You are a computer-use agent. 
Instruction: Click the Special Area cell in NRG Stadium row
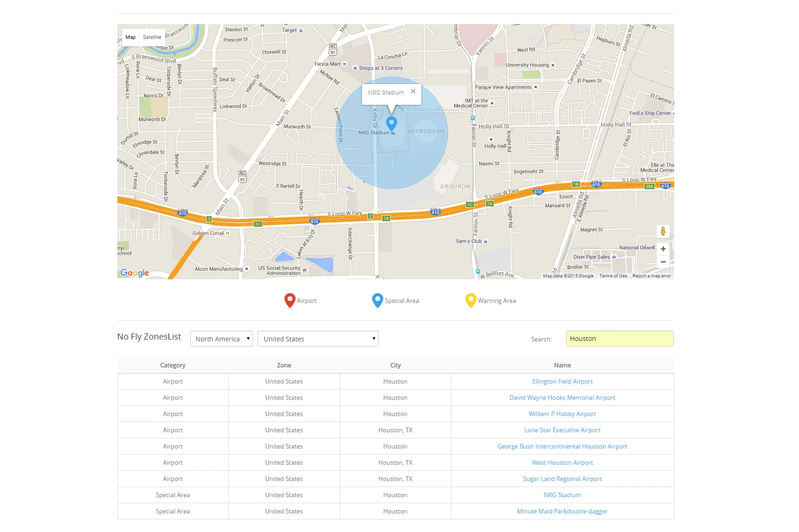[173, 495]
